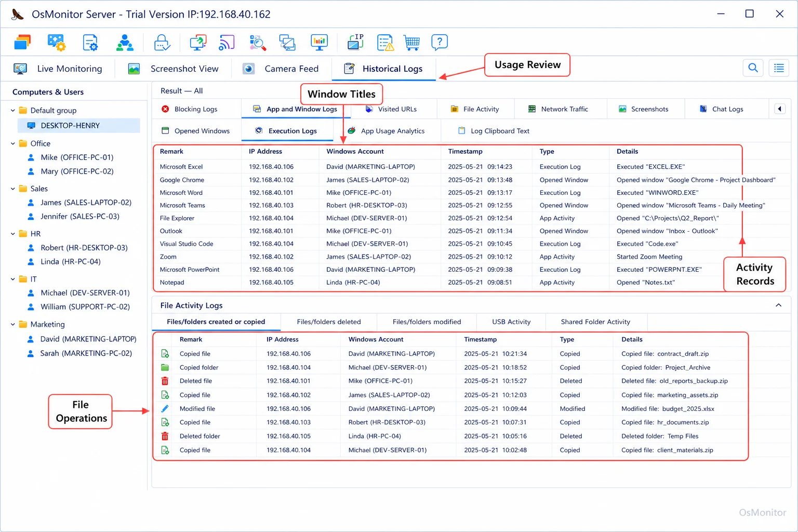Image resolution: width=798 pixels, height=532 pixels.
Task: Select Sarah (MARKETING-PC-02) in the tree
Action: pos(79,353)
